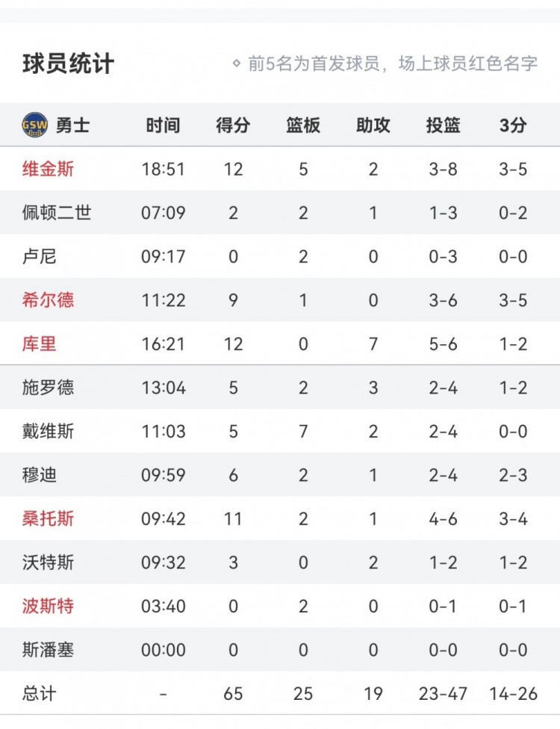
Task: Click the 篮板 column header
Action: 303,125
